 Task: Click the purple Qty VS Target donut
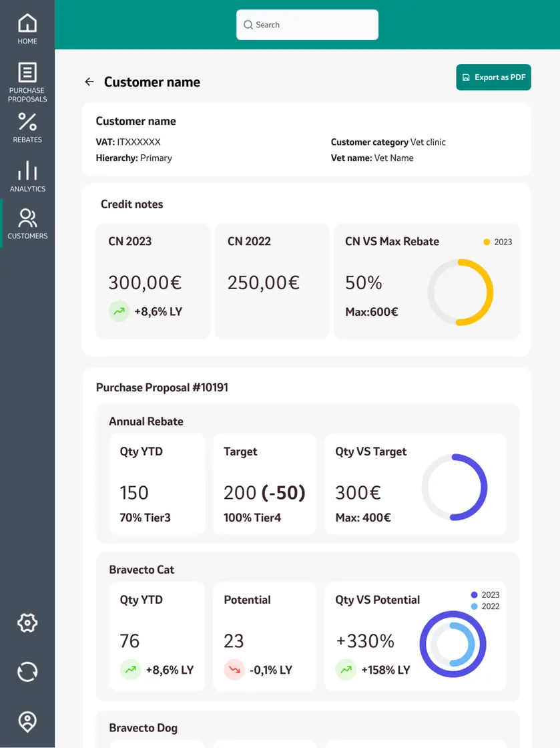tap(454, 487)
